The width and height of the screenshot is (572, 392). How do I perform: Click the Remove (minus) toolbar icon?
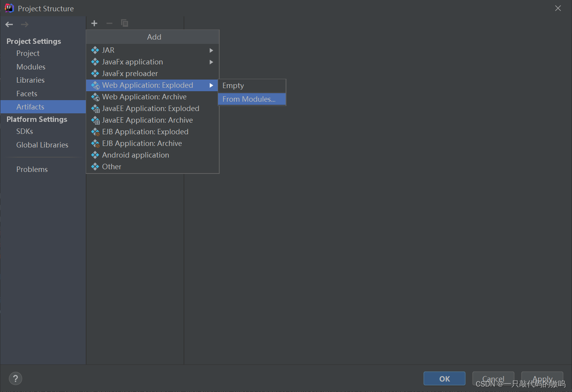[x=109, y=23]
